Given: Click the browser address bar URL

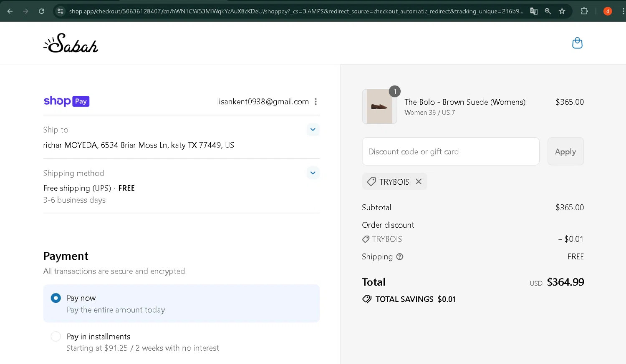Looking at the screenshot, I should click(296, 11).
